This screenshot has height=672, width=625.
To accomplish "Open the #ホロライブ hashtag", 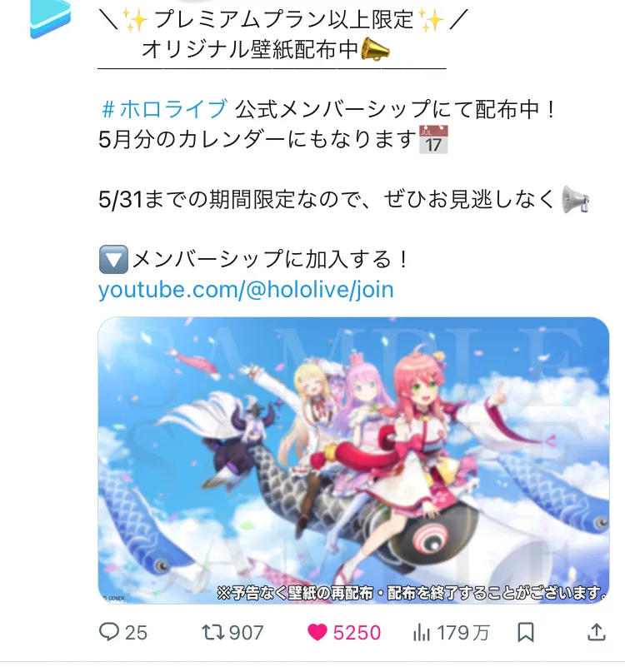I will click(165, 109).
